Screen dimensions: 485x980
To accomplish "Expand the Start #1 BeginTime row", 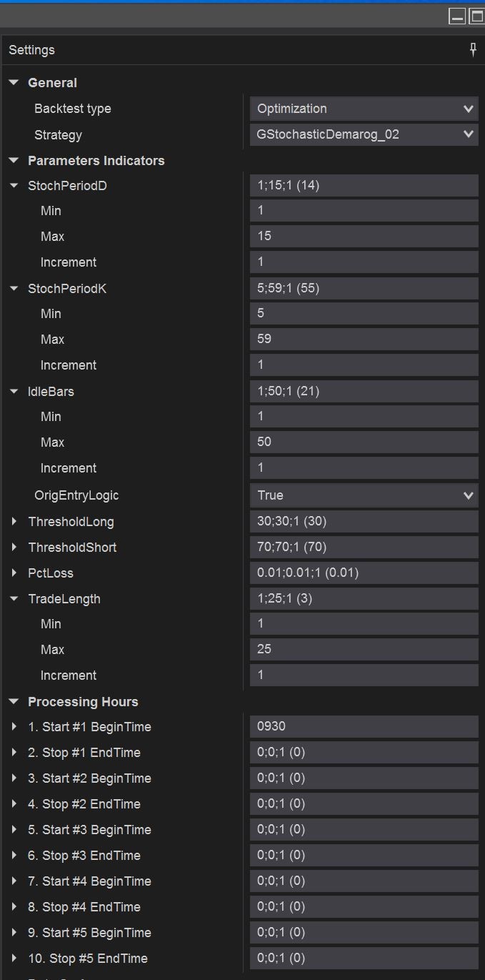I will pyautogui.click(x=14, y=727).
